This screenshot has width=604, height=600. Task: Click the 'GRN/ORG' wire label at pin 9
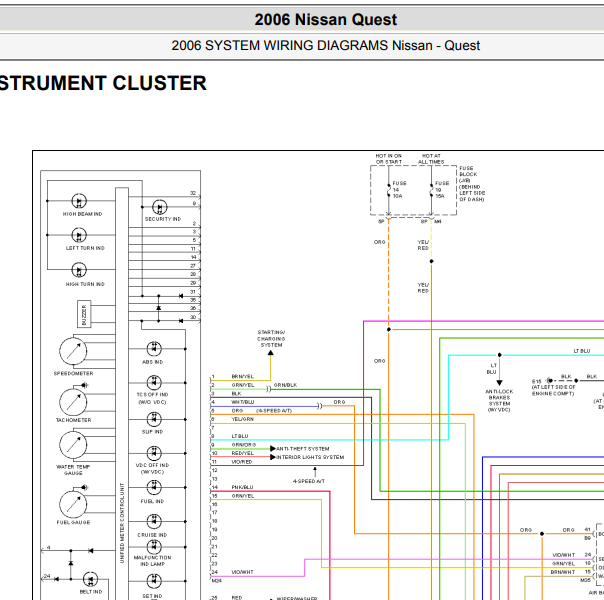coord(243,445)
